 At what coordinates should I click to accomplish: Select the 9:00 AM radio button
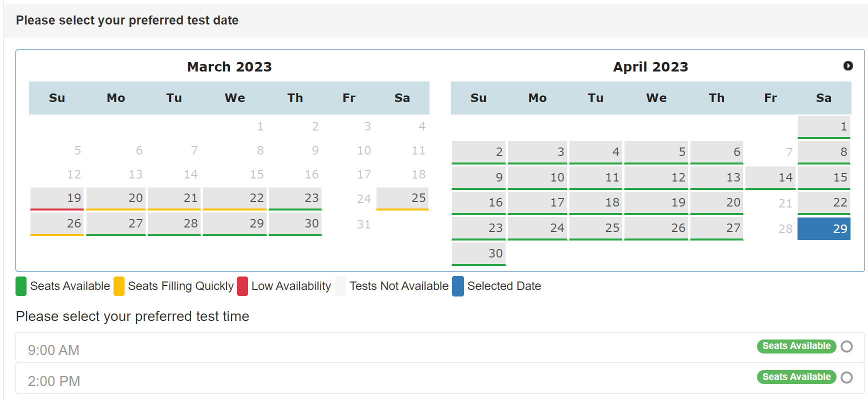846,346
